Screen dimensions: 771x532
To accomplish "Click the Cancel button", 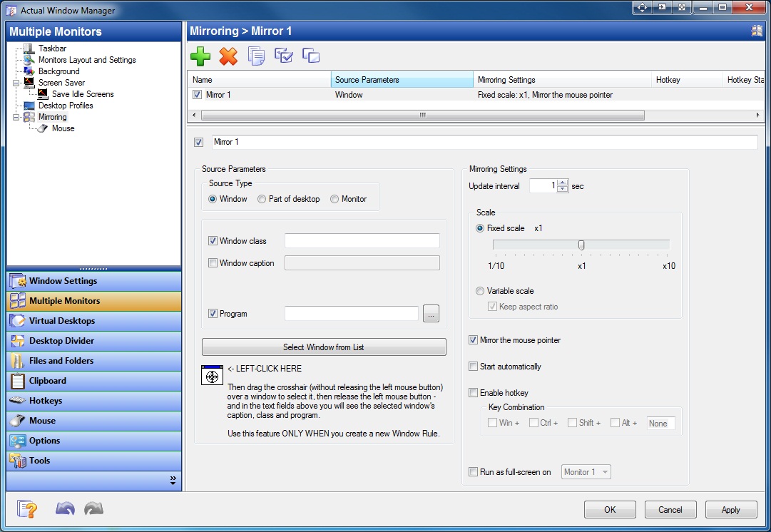I will (670, 510).
